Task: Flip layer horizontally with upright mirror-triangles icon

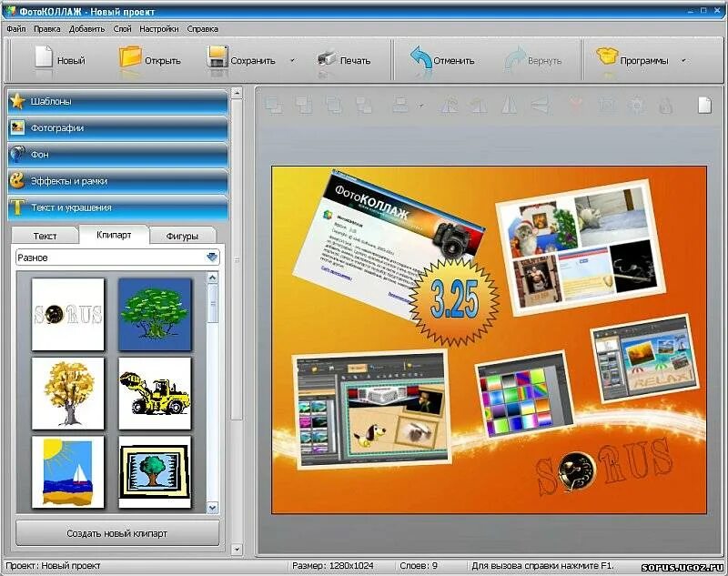Action: click(510, 105)
